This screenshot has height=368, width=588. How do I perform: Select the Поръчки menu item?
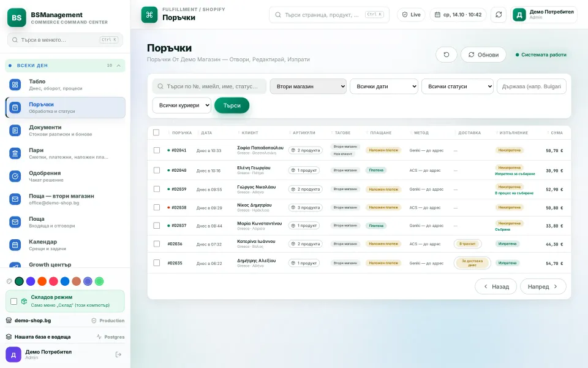(x=65, y=107)
